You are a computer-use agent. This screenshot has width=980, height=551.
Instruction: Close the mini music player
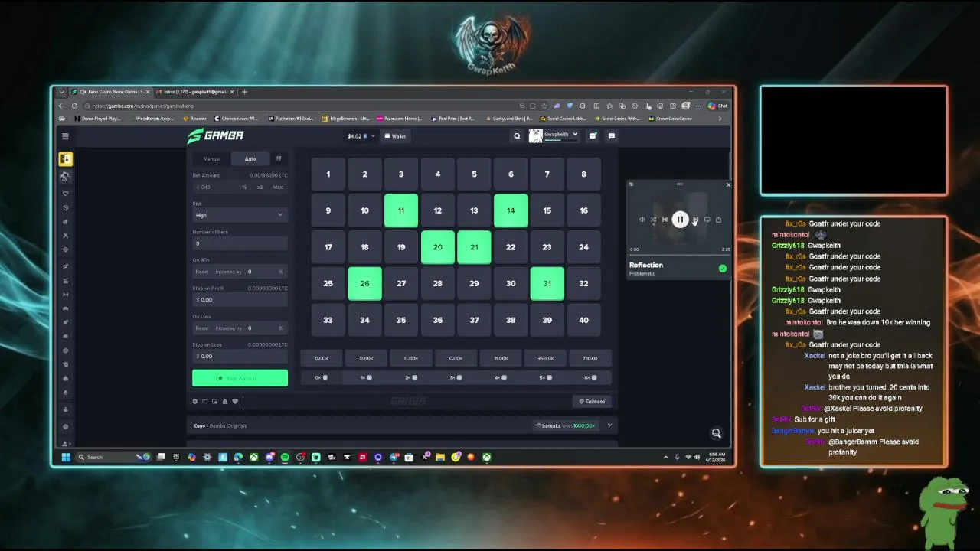coord(728,184)
